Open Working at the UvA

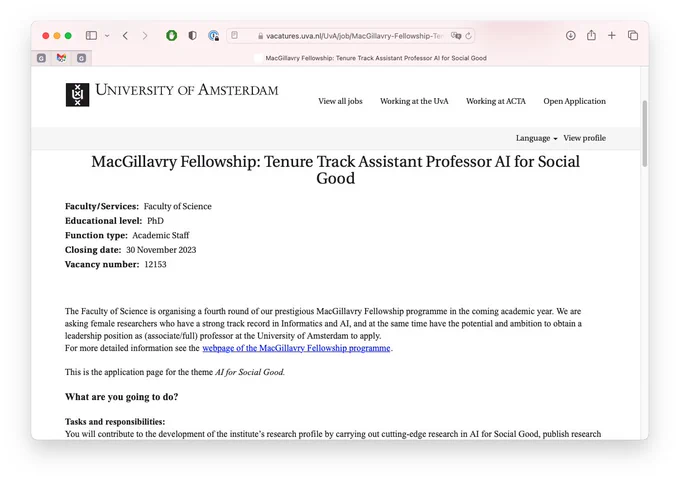click(414, 101)
